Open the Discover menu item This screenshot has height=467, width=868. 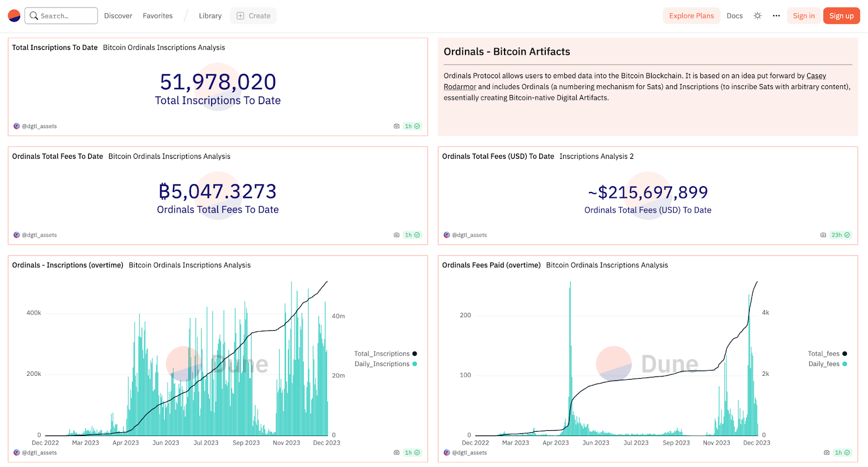click(118, 16)
